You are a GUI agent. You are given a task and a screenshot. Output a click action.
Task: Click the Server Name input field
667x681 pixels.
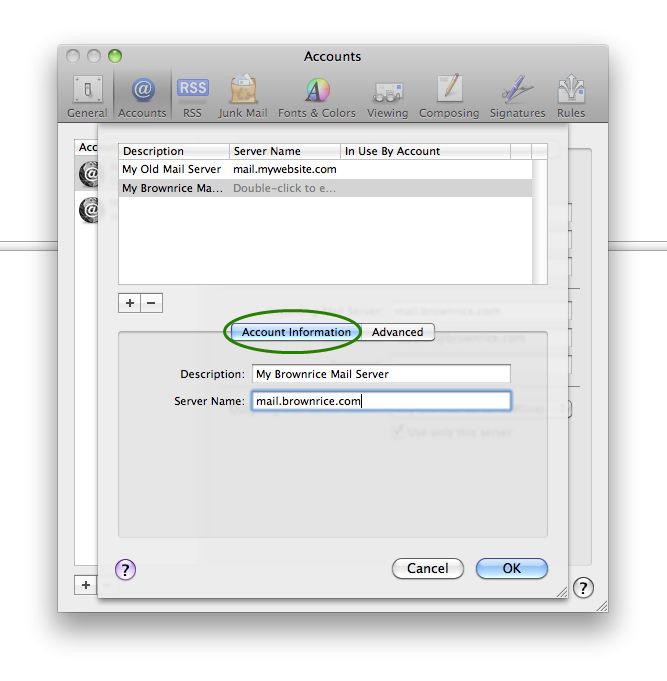(x=381, y=401)
